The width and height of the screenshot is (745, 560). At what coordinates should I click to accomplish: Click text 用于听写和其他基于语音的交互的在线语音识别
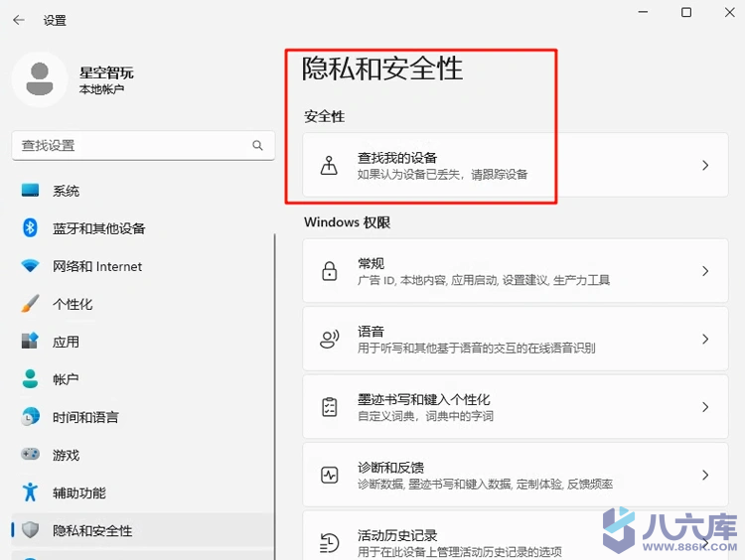point(476,349)
